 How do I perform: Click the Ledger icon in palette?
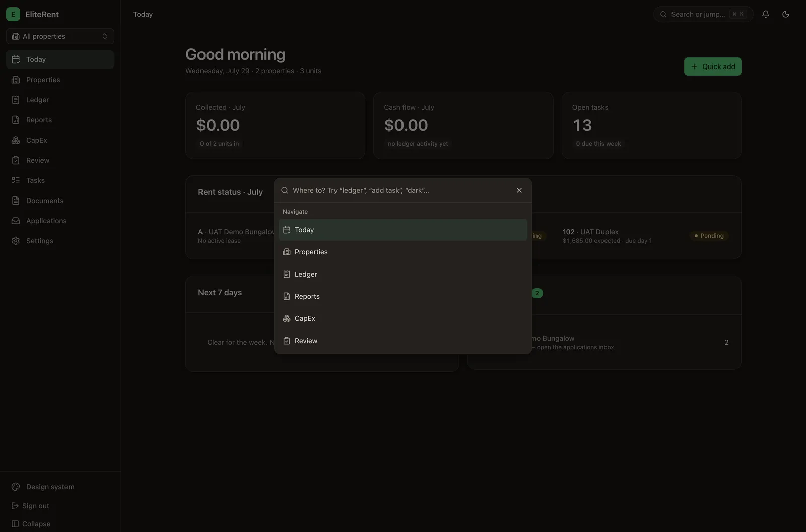pyautogui.click(x=287, y=274)
